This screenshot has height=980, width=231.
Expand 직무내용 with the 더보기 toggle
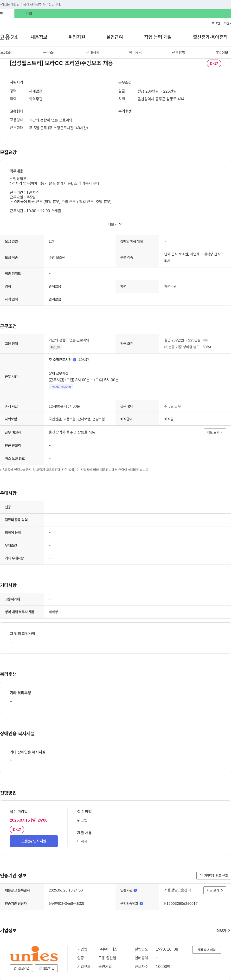click(x=115, y=225)
